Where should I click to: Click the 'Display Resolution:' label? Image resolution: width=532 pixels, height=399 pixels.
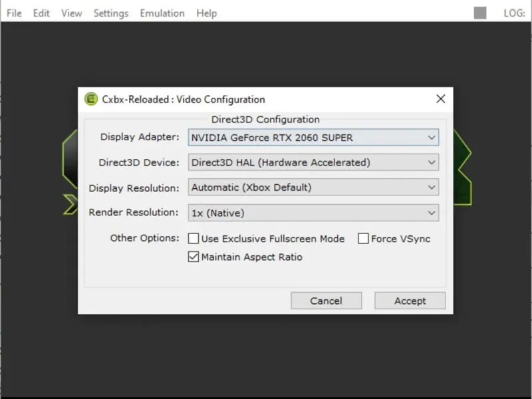[134, 188]
